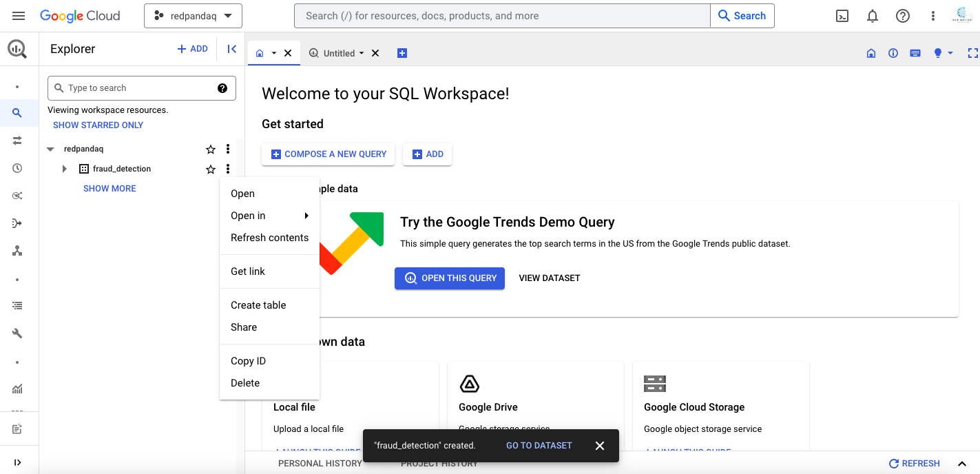The image size is (980, 474).
Task: Collapse the redpandaq project tree node
Action: (x=50, y=149)
